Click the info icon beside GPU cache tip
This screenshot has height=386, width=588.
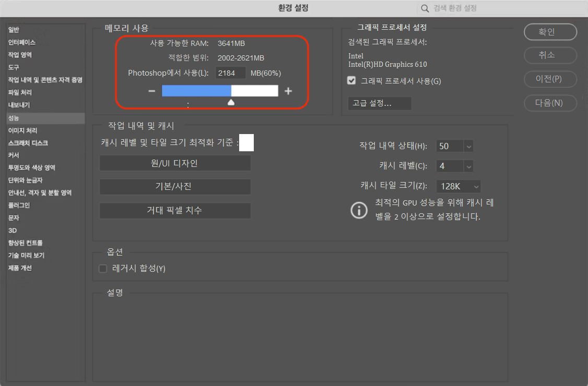tap(359, 210)
